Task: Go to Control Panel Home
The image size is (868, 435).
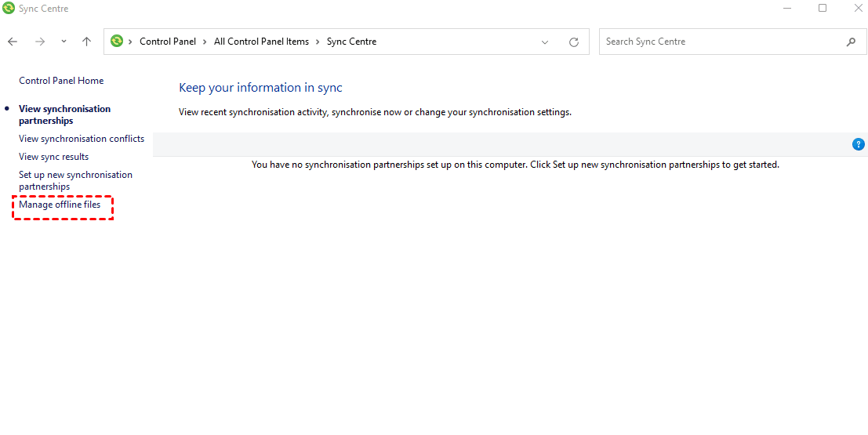Action: pos(61,81)
